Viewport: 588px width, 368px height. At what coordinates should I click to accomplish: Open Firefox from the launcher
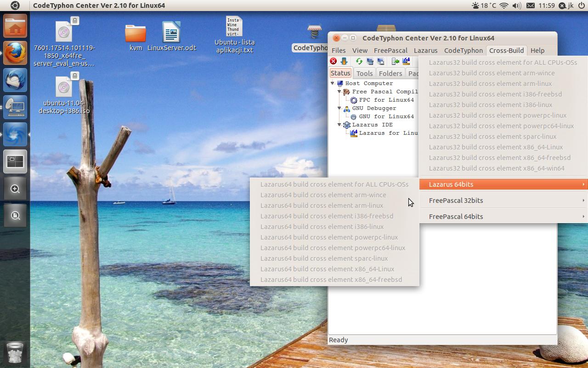click(x=15, y=52)
